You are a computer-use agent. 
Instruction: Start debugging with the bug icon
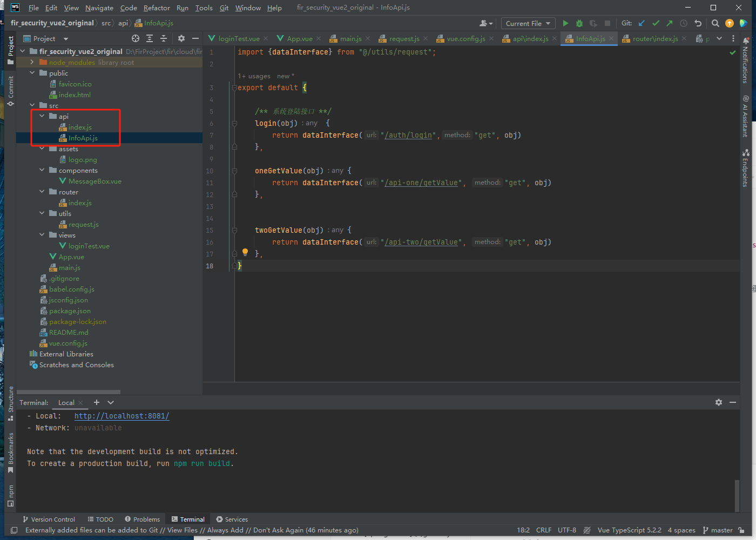(x=579, y=23)
